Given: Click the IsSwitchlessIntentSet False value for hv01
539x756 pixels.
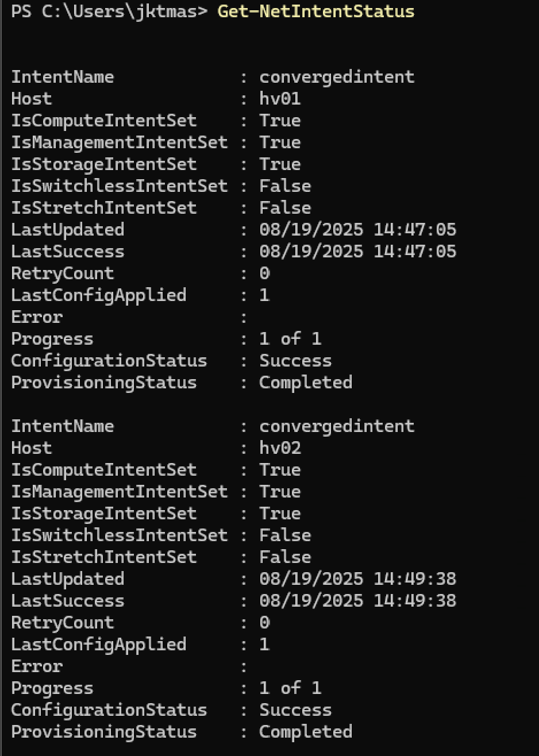Looking at the screenshot, I should [x=285, y=186].
